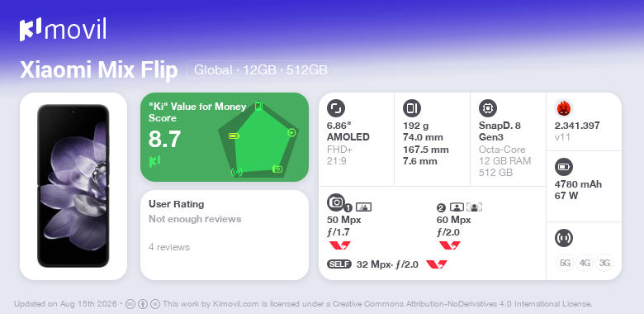This screenshot has width=644, height=314.
Task: Click the battery capacity icon
Action: [564, 167]
